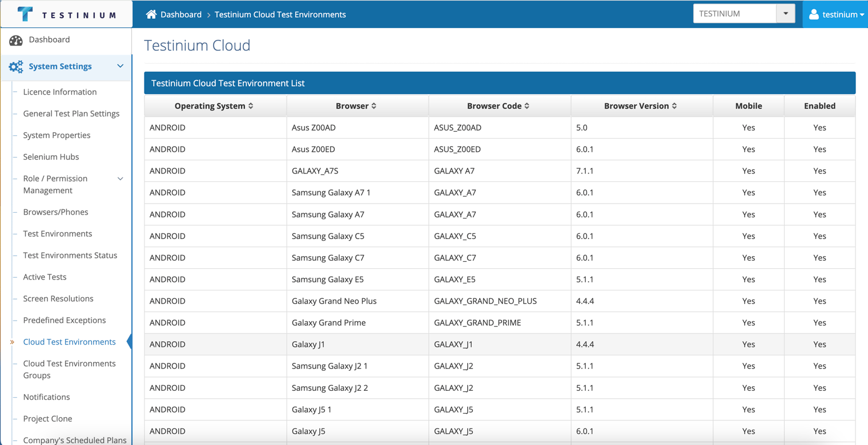Sort by Browser column arrows
Screen dimensions: 868x445
pos(374,106)
